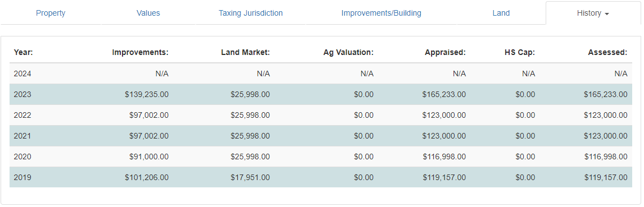Click the Assessed column header
644x207 pixels.
click(607, 53)
